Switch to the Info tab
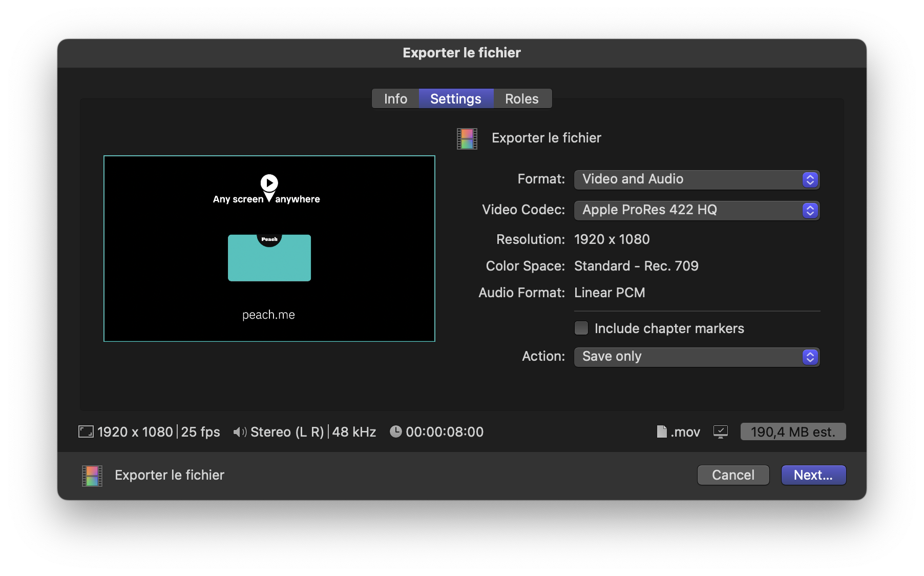This screenshot has width=924, height=576. (395, 98)
